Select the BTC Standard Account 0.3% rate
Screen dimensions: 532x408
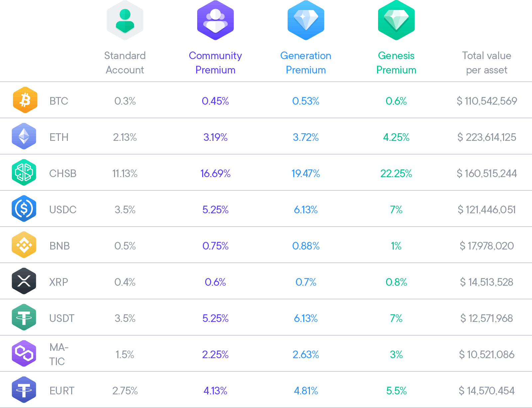tap(125, 101)
